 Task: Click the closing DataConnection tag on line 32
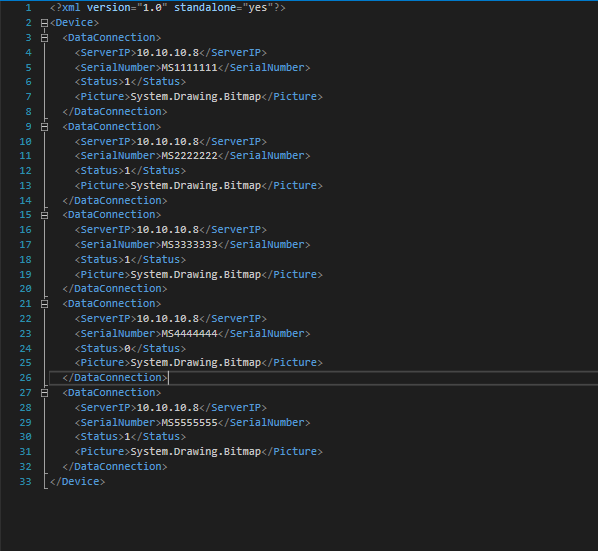click(115, 467)
